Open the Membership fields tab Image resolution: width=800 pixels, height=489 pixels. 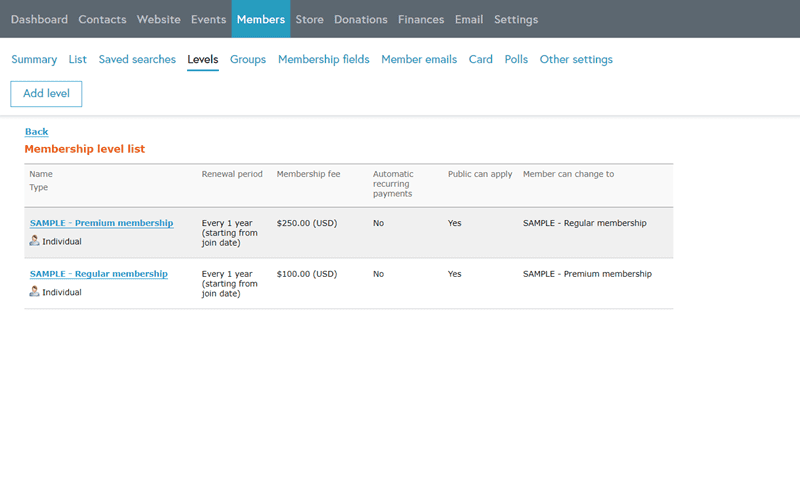tap(323, 59)
